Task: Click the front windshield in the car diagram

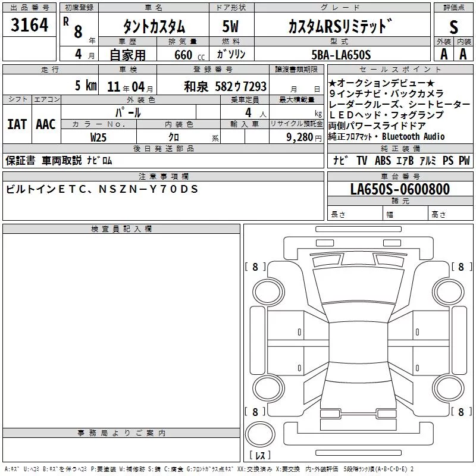Action: 358,286
